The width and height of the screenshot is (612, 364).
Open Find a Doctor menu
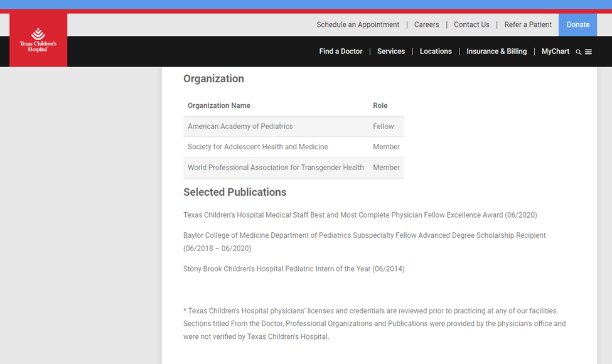341,51
